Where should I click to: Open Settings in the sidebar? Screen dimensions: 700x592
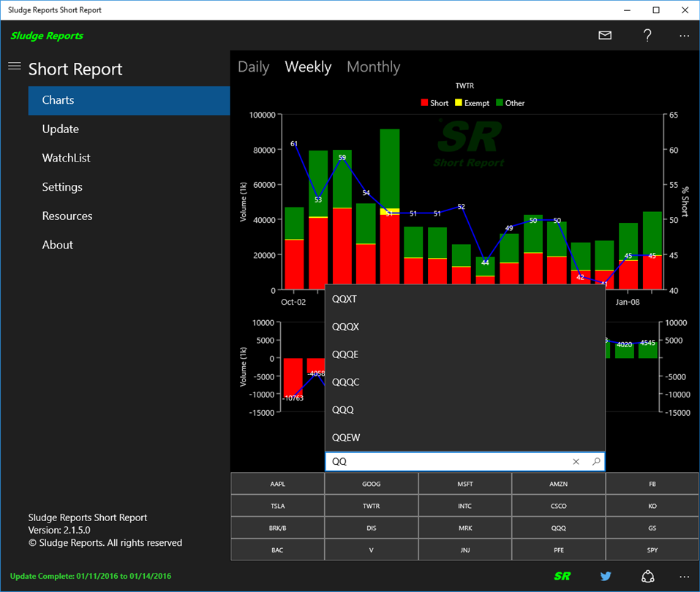click(x=129, y=187)
